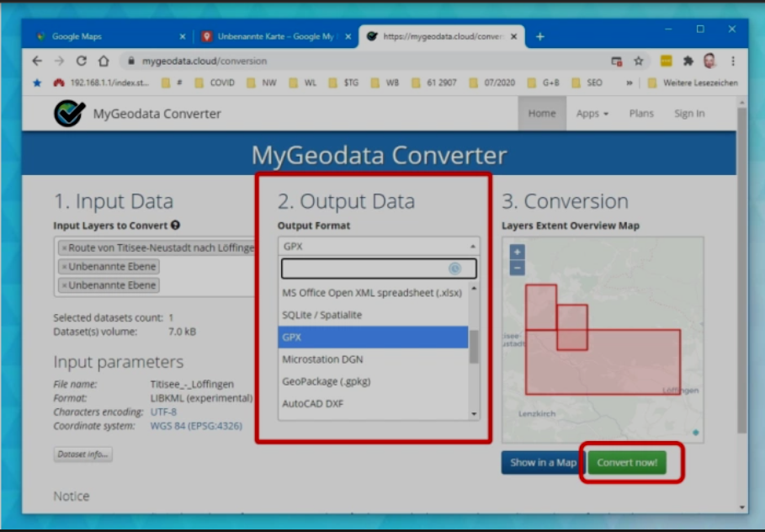Open the STG bookmark folder
Screen dimensions: 765x532
[344, 83]
